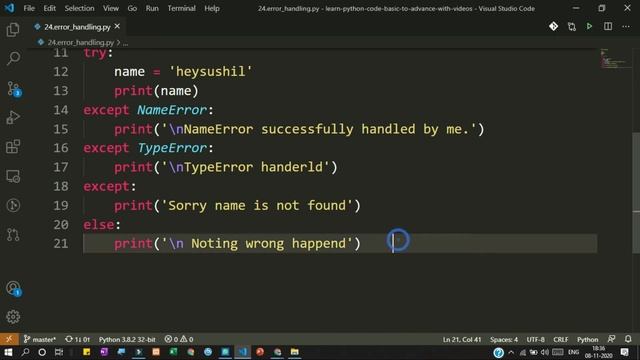
Task: Click 'else' keyword on line 20
Action: pos(99,225)
